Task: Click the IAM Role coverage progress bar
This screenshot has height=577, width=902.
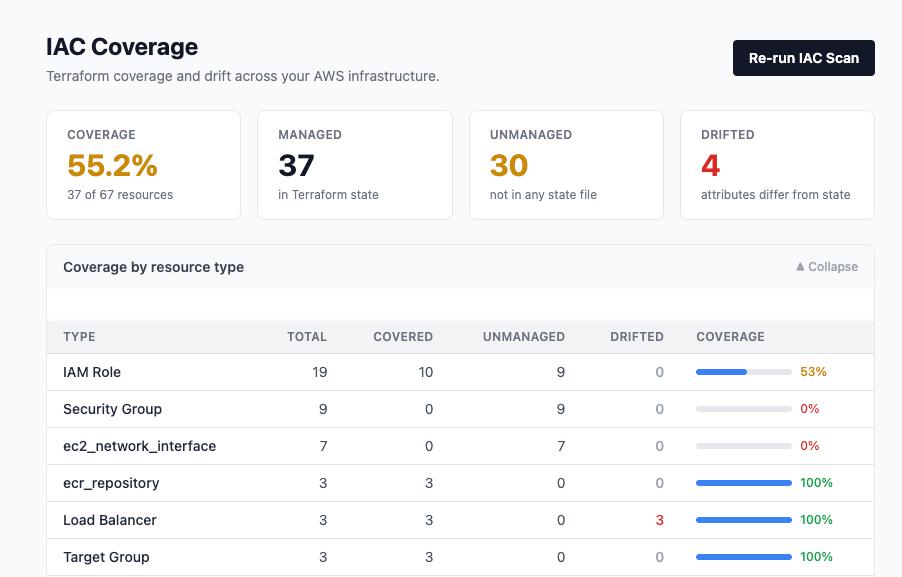Action: click(744, 372)
